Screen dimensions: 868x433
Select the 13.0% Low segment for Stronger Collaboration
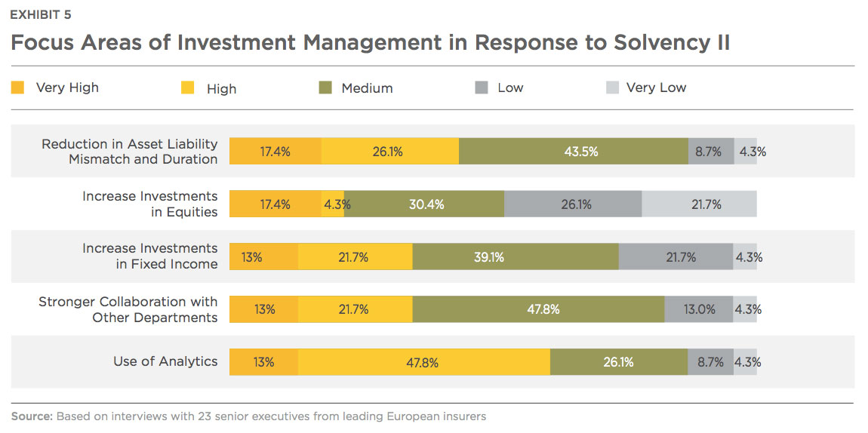tap(699, 309)
